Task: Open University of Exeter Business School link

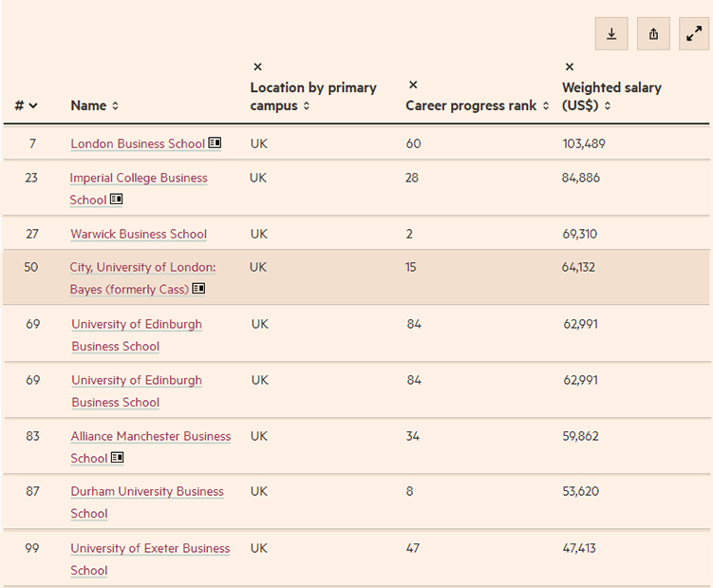Action: tap(150, 549)
